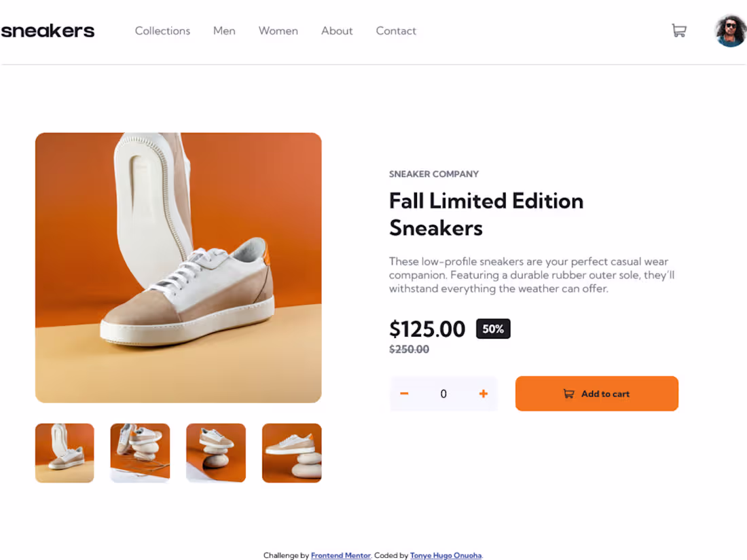Select the first sneaker thumbnail
The image size is (747, 560).
pos(65,453)
